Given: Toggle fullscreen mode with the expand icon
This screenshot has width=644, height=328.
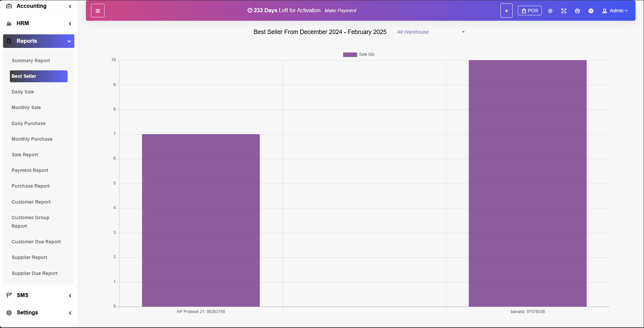Looking at the screenshot, I should click(564, 11).
